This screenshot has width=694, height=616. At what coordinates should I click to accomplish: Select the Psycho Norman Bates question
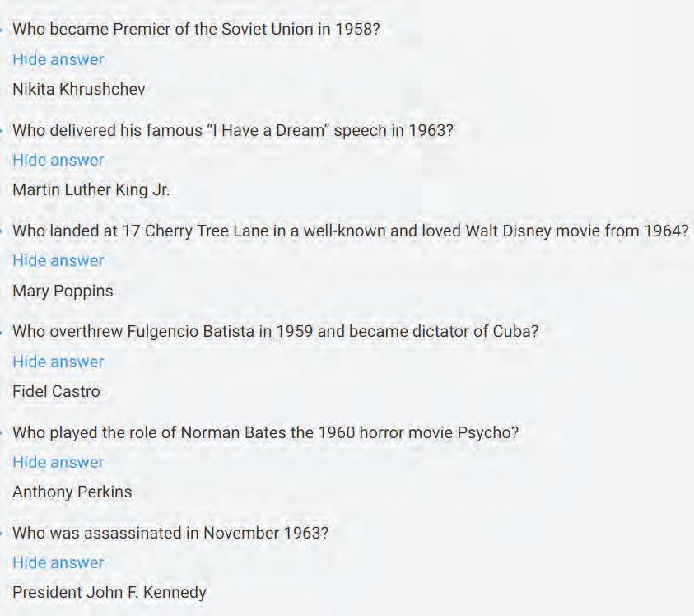coord(266,432)
